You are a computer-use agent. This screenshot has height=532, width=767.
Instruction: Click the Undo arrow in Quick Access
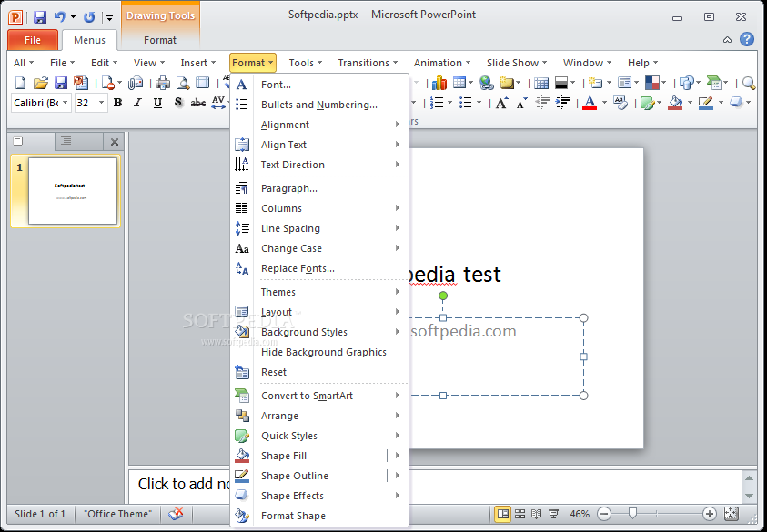coord(60,17)
